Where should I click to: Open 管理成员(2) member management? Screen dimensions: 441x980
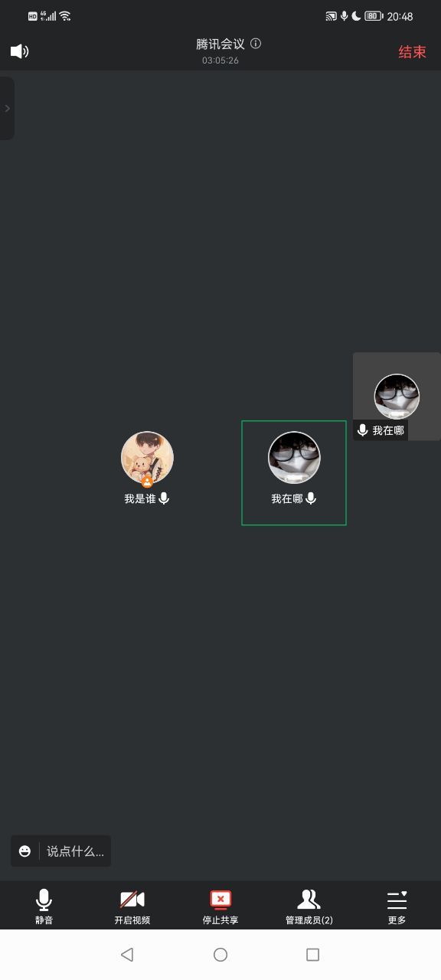click(309, 907)
